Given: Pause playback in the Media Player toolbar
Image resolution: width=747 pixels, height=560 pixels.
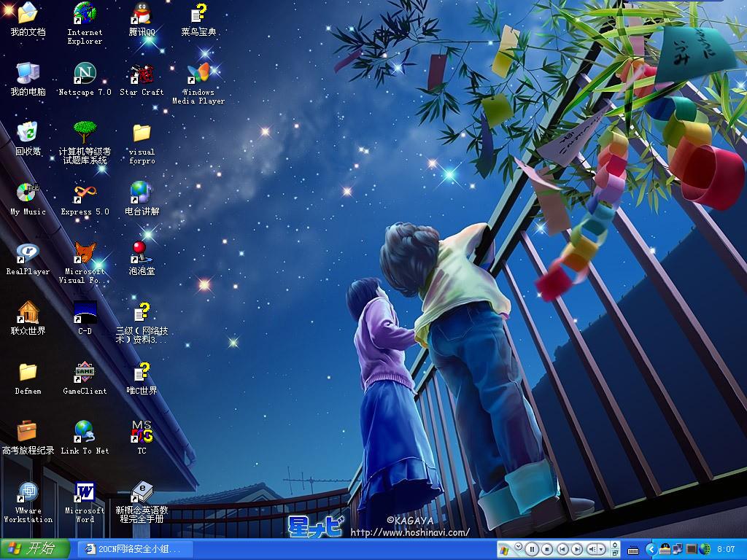Looking at the screenshot, I should click(532, 550).
